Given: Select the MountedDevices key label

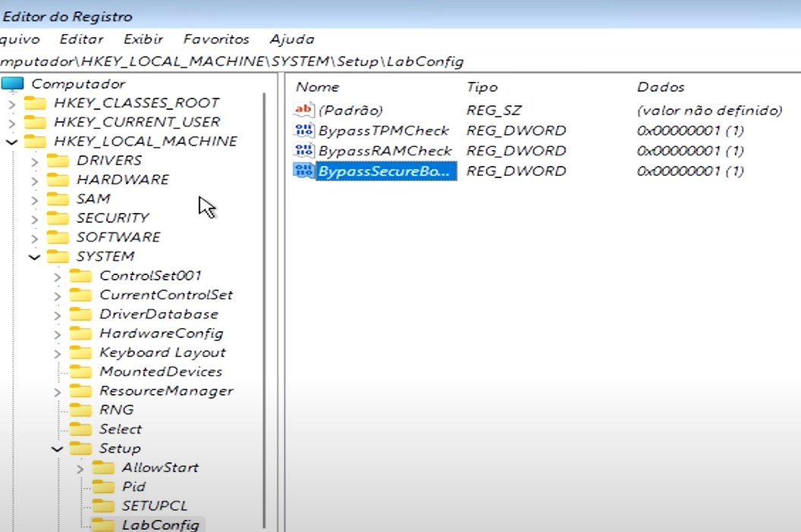Looking at the screenshot, I should (161, 371).
